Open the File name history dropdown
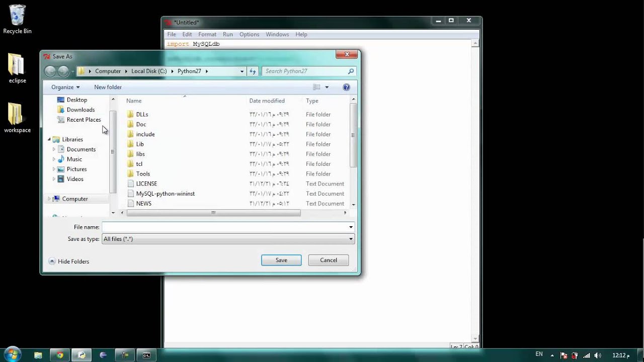This screenshot has width=644, height=362. (x=351, y=227)
